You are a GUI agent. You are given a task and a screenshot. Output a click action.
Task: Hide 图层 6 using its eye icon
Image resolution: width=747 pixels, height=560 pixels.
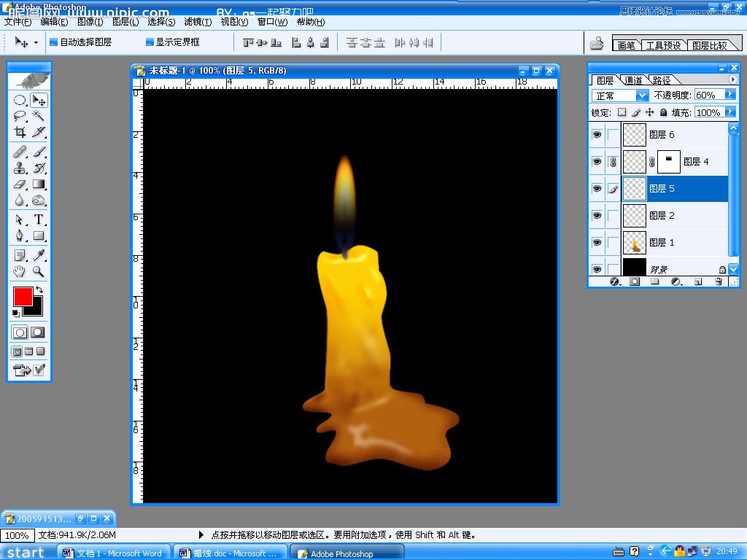[x=597, y=135]
